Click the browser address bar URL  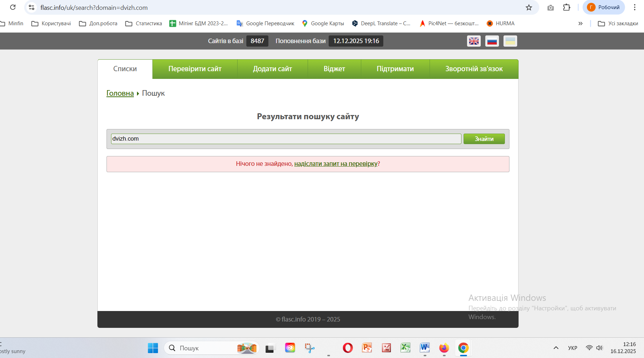pyautogui.click(x=94, y=7)
